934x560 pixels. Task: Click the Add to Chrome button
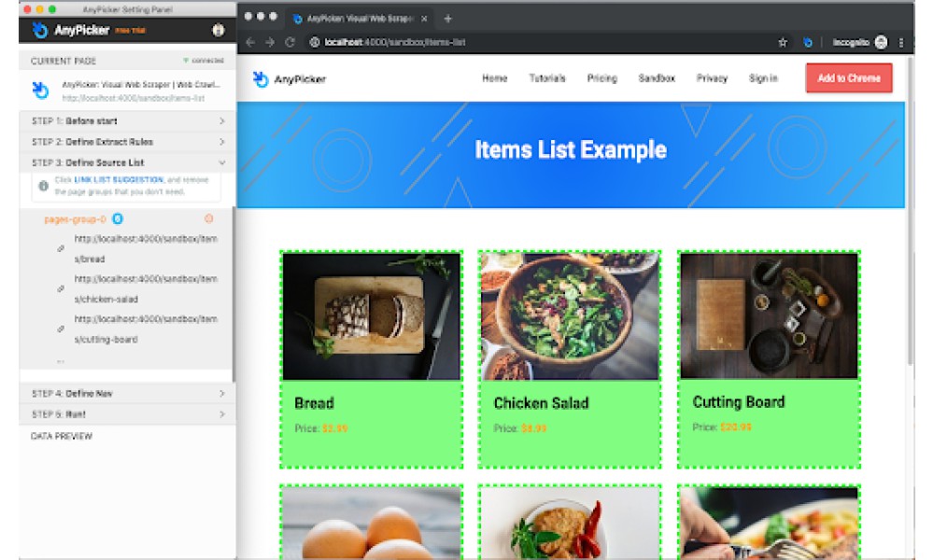coord(849,78)
